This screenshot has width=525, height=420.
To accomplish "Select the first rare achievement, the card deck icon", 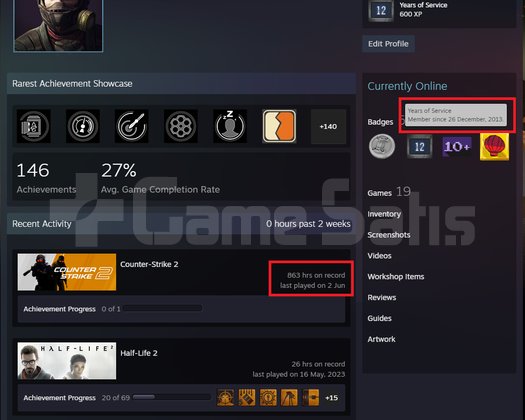I will [x=33, y=126].
